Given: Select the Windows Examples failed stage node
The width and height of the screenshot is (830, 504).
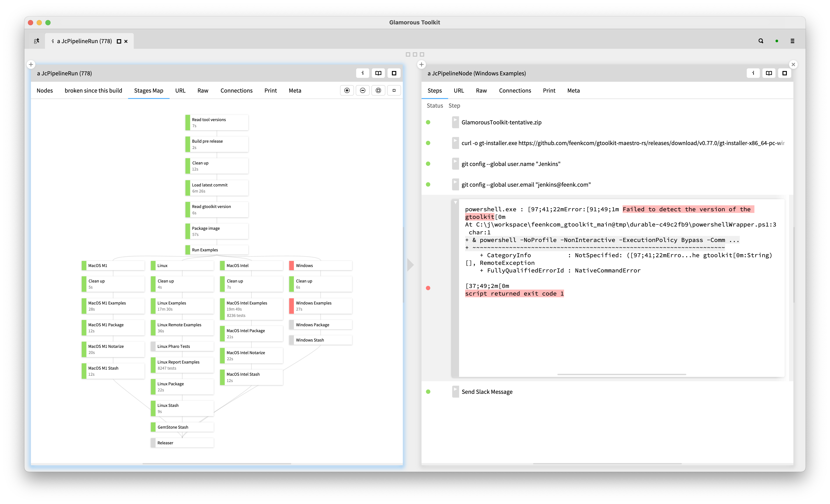Looking at the screenshot, I should pos(320,306).
